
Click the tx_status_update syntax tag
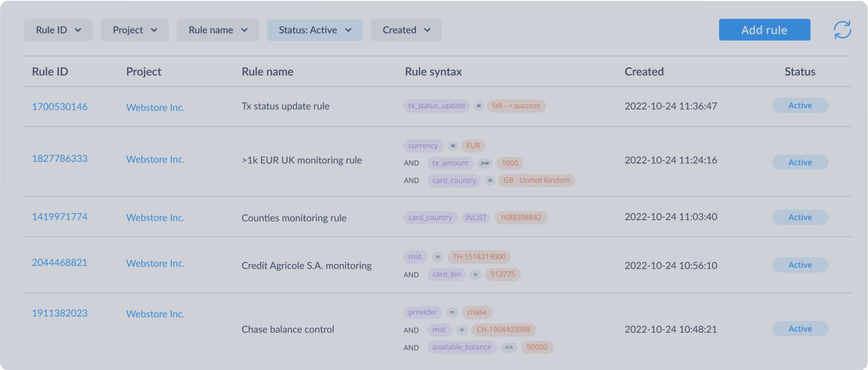tap(437, 106)
